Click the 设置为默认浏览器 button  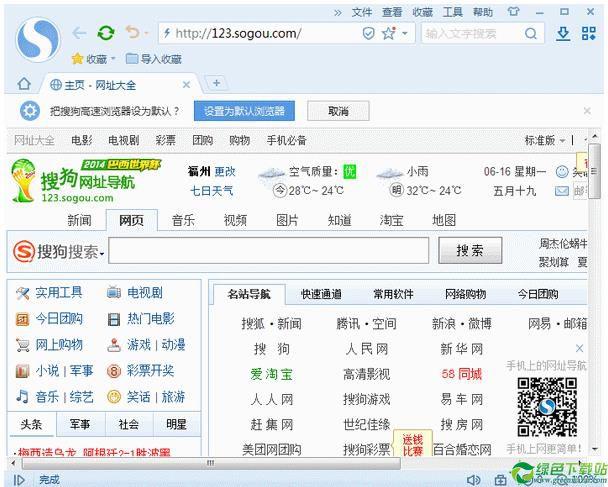(x=244, y=110)
